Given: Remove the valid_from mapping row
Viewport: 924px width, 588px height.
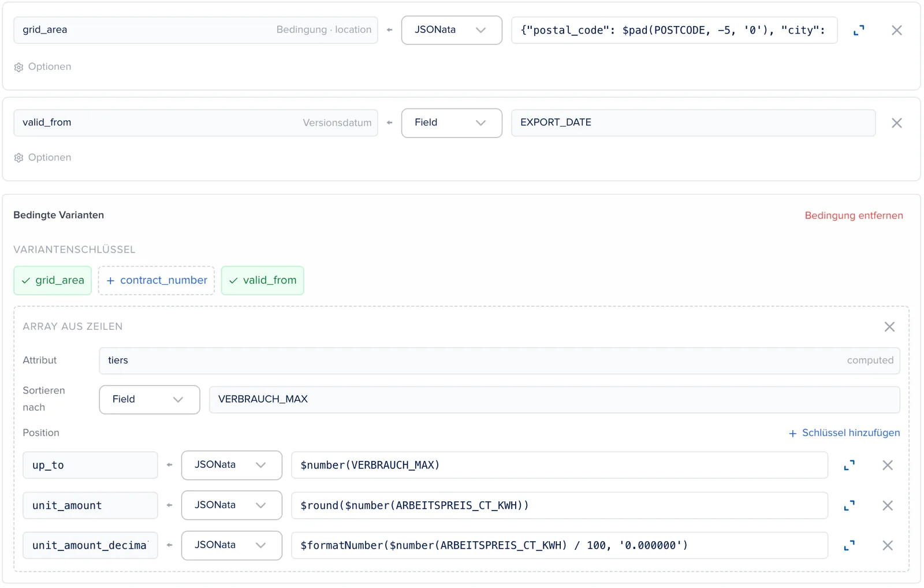Looking at the screenshot, I should click(x=896, y=123).
